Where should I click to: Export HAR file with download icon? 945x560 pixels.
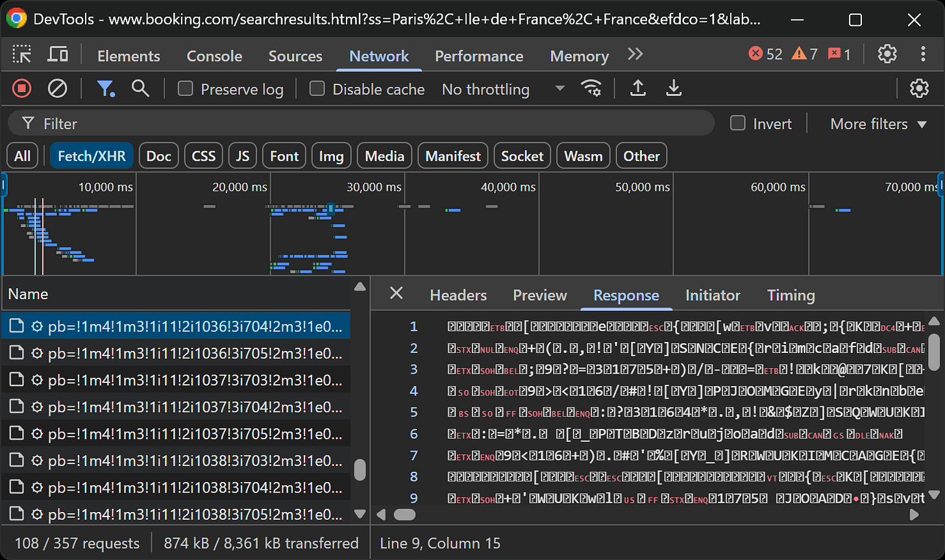(674, 88)
